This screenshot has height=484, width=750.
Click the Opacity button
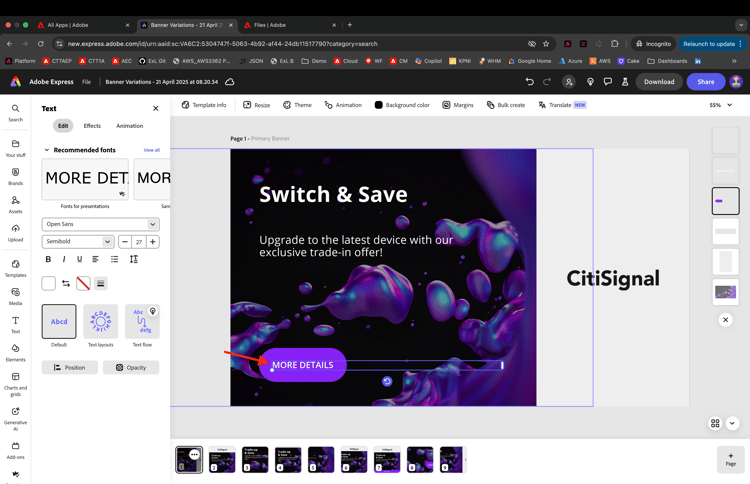pyautogui.click(x=131, y=367)
